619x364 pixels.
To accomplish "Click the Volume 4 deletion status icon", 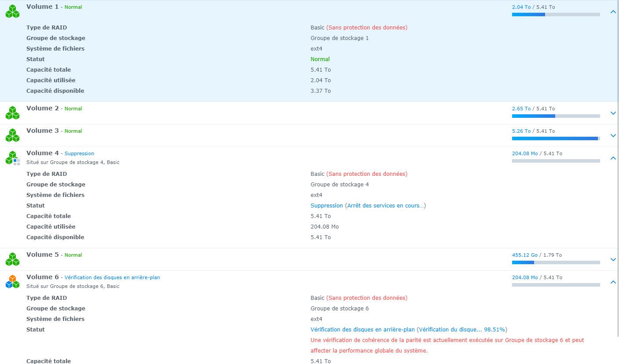I will click(12, 158).
